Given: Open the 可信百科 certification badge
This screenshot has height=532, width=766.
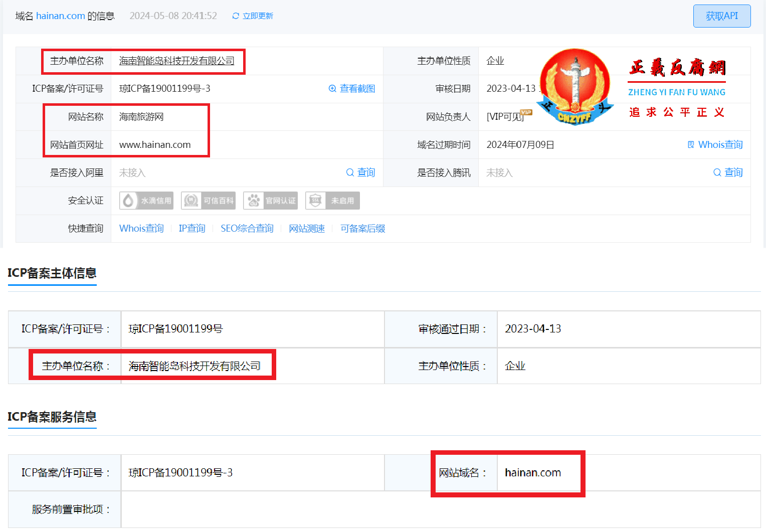Looking at the screenshot, I should pos(191,200).
